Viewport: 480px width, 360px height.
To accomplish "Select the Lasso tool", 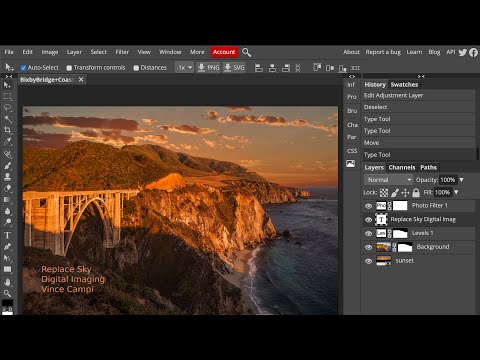I will (7, 108).
